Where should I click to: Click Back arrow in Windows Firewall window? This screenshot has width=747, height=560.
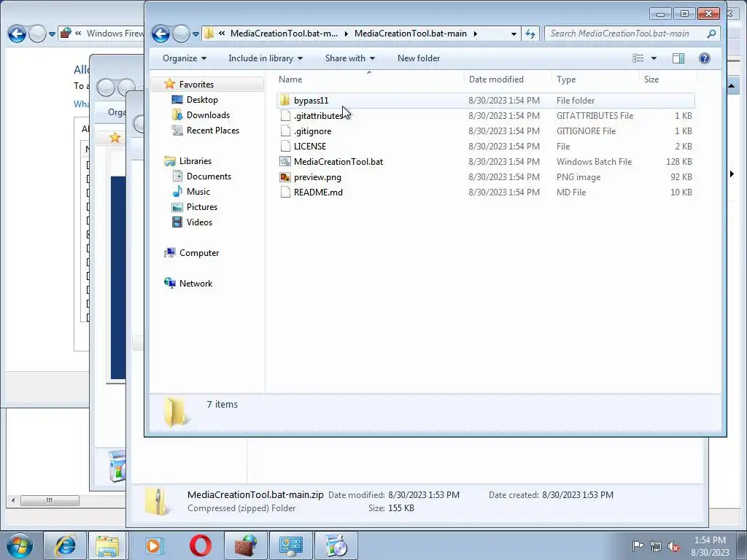click(17, 34)
